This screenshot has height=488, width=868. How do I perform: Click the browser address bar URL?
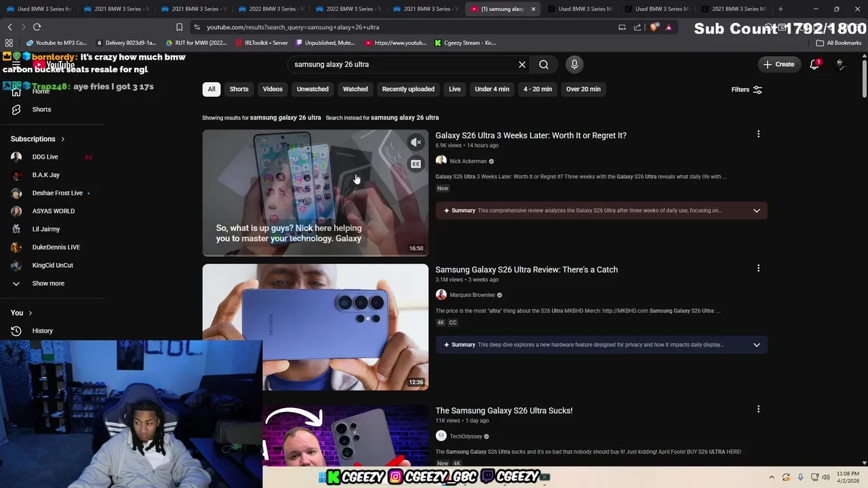293,27
